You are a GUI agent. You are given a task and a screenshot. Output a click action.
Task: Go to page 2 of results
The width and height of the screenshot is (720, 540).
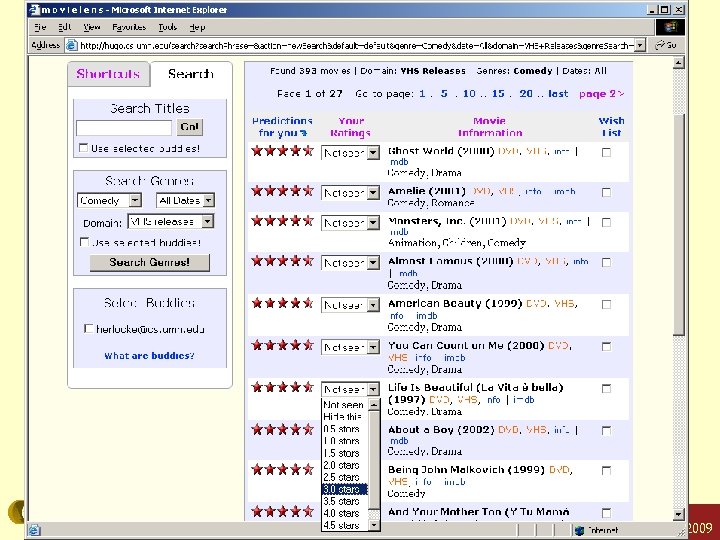coord(602,94)
